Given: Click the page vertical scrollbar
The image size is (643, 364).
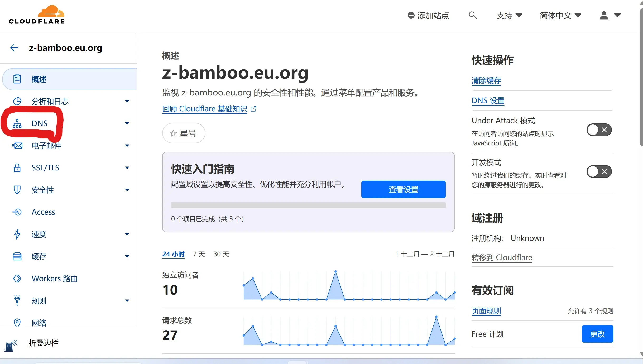Looking at the screenshot, I should pos(641,77).
